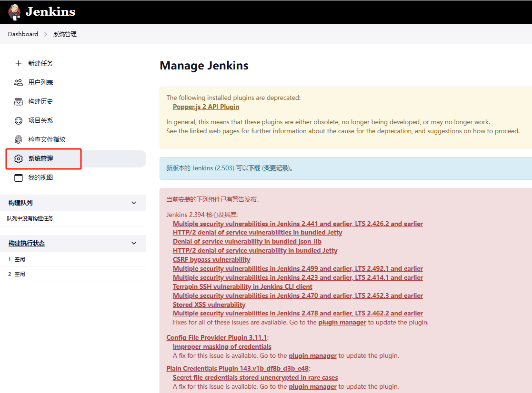
Task: Click Jenkins 2.394 核心及其库 text
Action: click(202, 215)
